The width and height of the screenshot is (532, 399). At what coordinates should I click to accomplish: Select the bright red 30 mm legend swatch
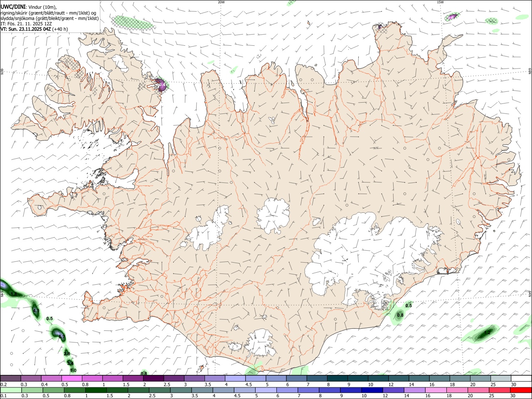521,390
